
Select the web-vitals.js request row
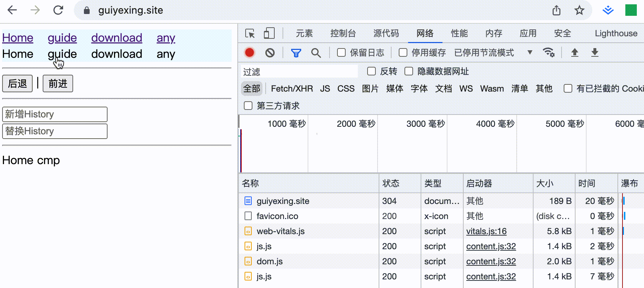click(280, 231)
